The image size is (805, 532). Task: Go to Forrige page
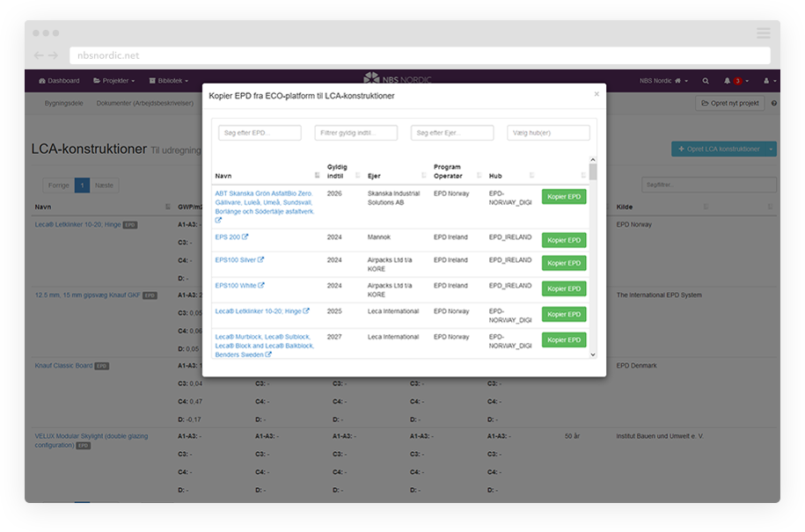tap(59, 186)
